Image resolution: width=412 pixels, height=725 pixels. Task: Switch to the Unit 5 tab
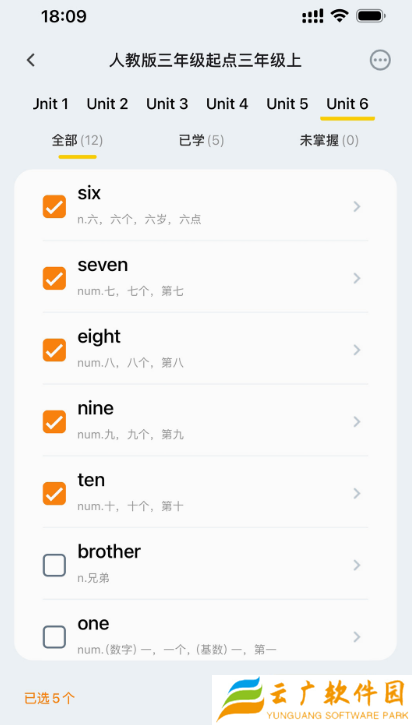point(287,104)
